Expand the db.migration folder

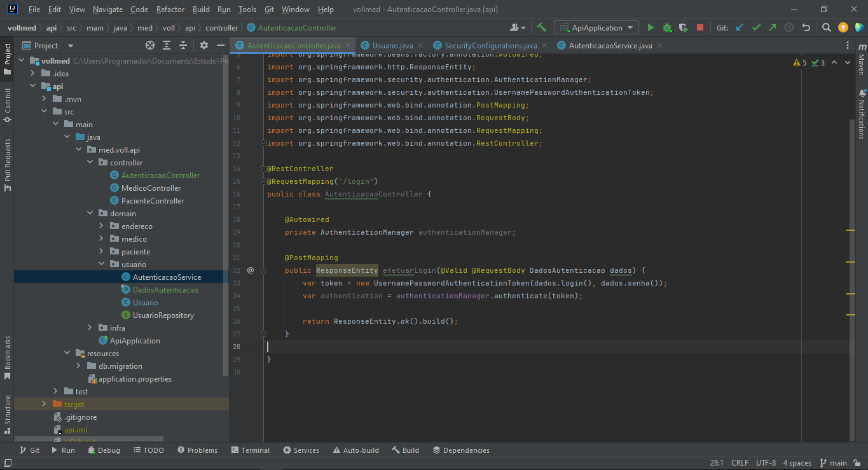click(78, 366)
